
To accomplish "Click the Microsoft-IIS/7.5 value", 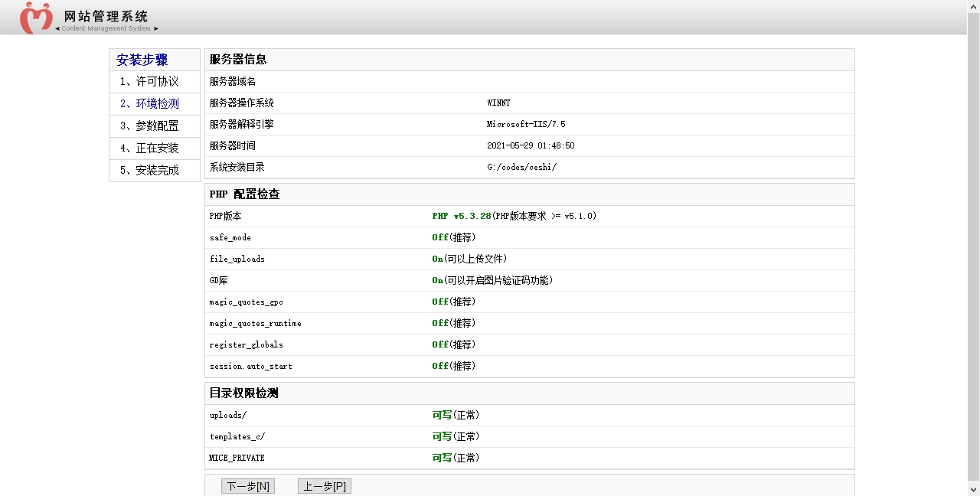I will 526,125.
